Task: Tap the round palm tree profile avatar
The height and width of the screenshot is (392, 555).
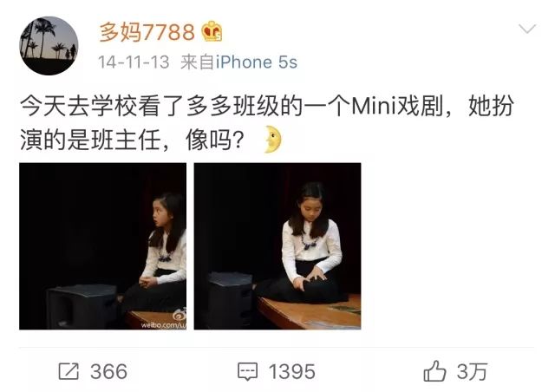Action: point(49,46)
